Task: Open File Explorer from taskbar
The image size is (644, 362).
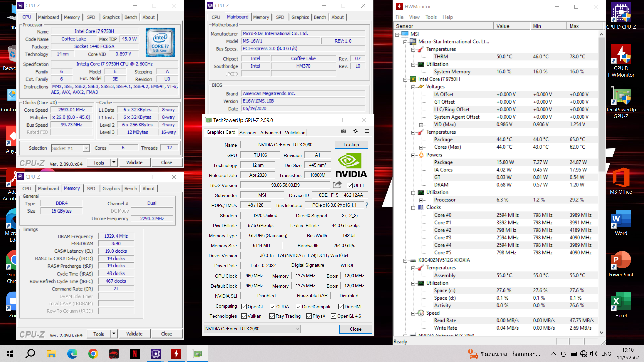Action: tap(51, 354)
